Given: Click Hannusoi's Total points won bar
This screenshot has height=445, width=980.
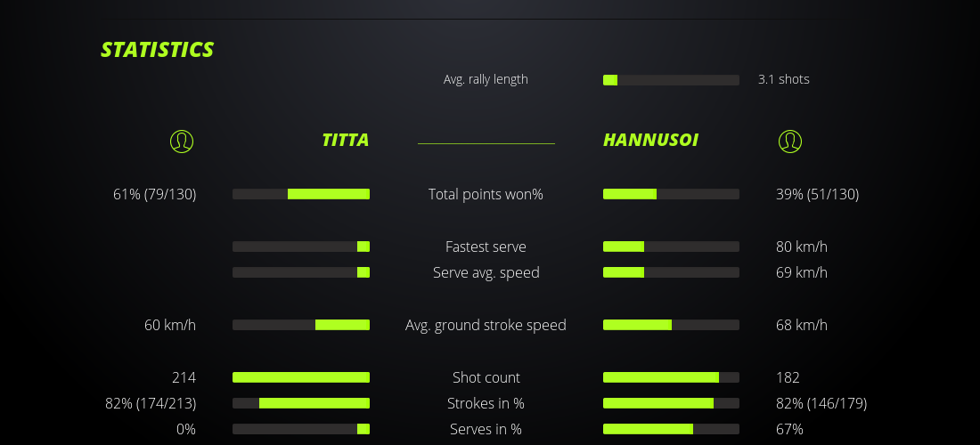Looking at the screenshot, I should pyautogui.click(x=671, y=194).
